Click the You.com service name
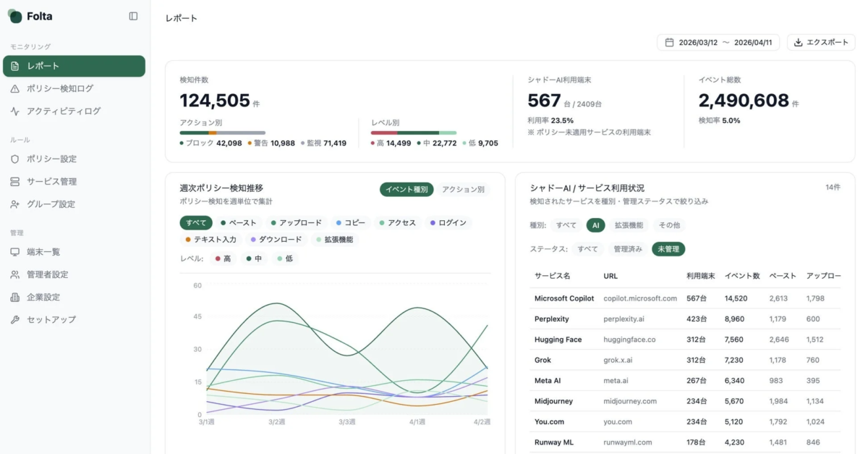The width and height of the screenshot is (868, 454). [550, 421]
